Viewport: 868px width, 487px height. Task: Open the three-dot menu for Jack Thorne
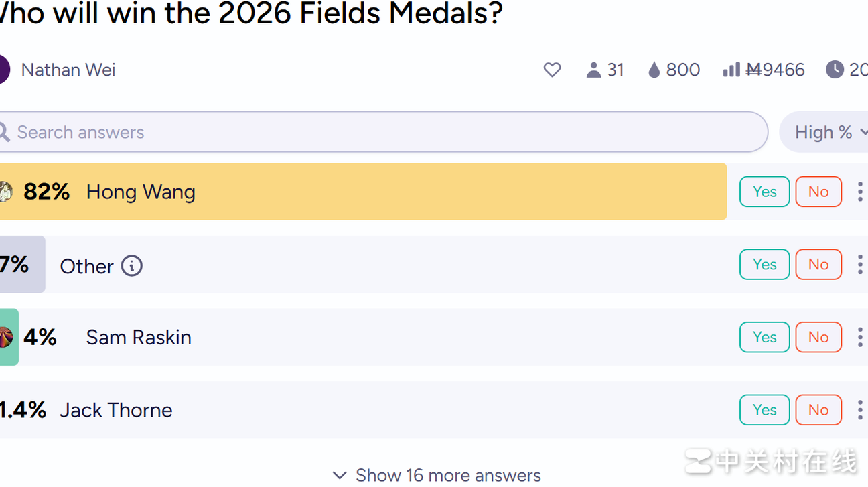(860, 410)
